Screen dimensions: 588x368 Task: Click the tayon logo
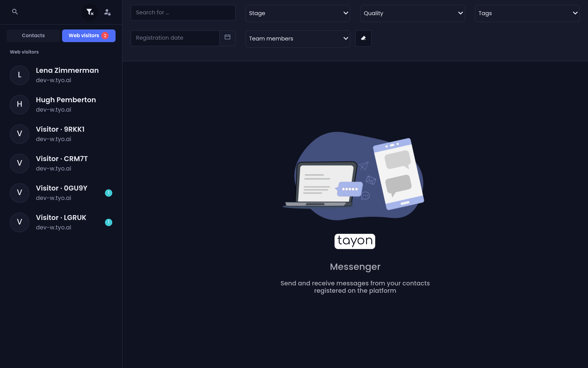point(355,241)
